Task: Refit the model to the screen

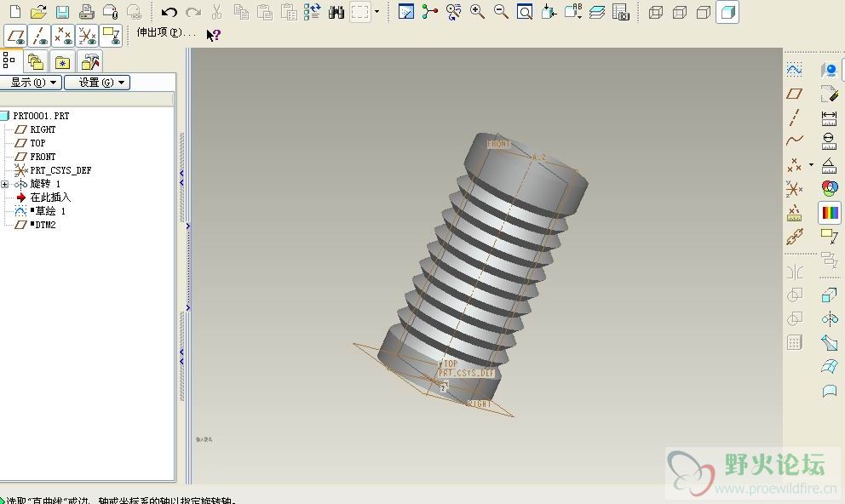Action: coord(525,12)
